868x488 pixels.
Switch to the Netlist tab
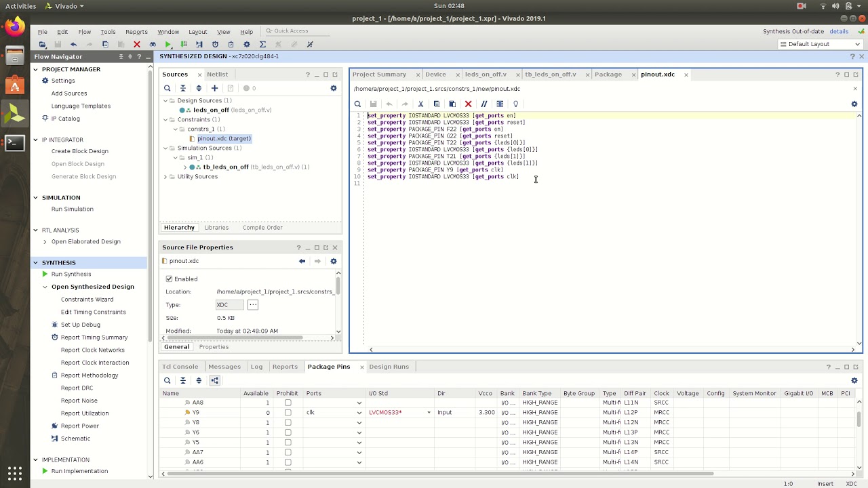click(218, 75)
